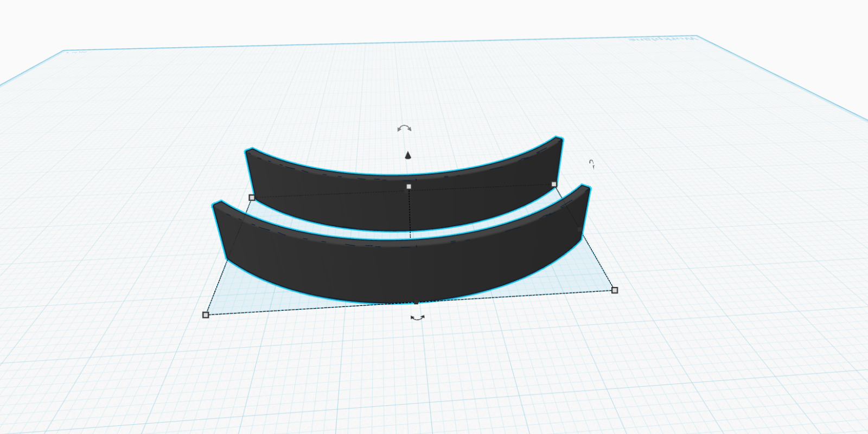Image resolution: width=868 pixels, height=434 pixels.
Task: Click the rotation arrow above the shapes
Action: 404,129
